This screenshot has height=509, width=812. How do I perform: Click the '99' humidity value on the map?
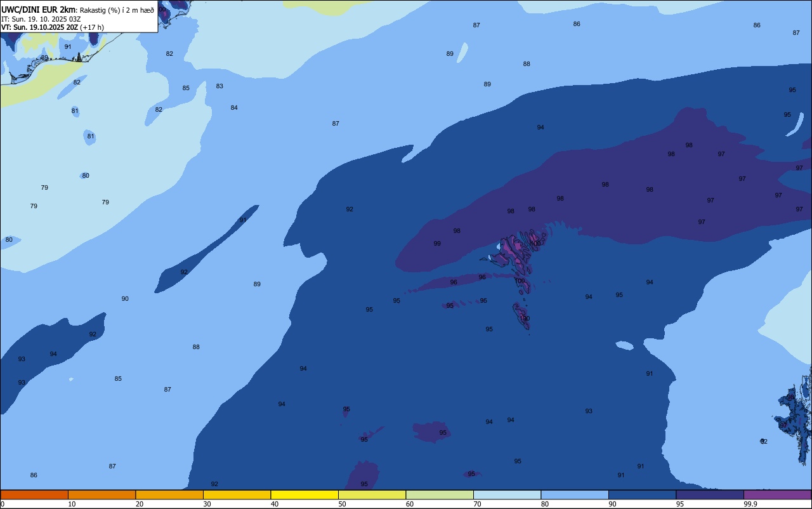click(437, 244)
